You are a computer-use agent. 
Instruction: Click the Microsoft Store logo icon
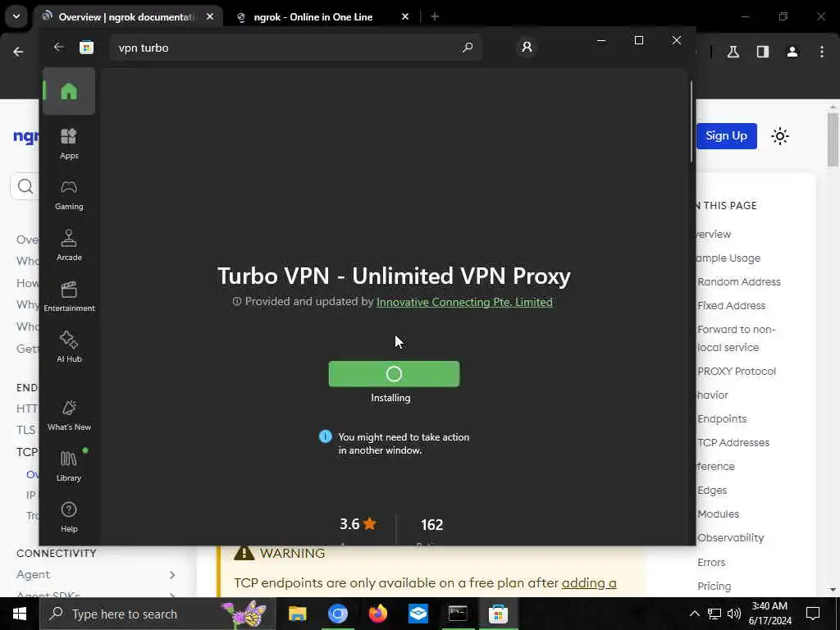tap(86, 47)
